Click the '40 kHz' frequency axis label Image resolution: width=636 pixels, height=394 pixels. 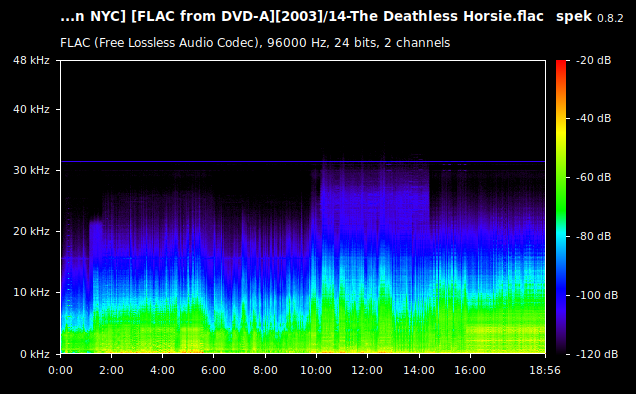coord(31,110)
